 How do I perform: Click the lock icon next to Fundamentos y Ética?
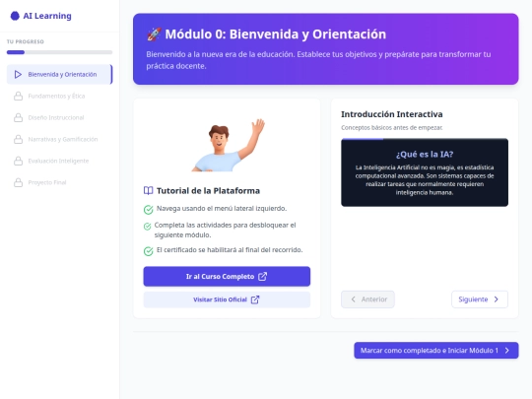[x=18, y=96]
